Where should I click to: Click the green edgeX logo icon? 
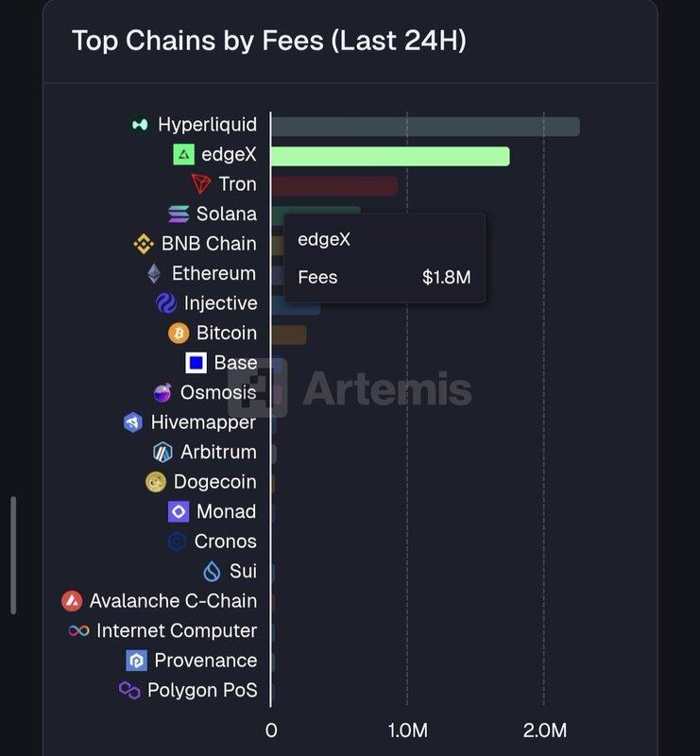click(x=183, y=155)
